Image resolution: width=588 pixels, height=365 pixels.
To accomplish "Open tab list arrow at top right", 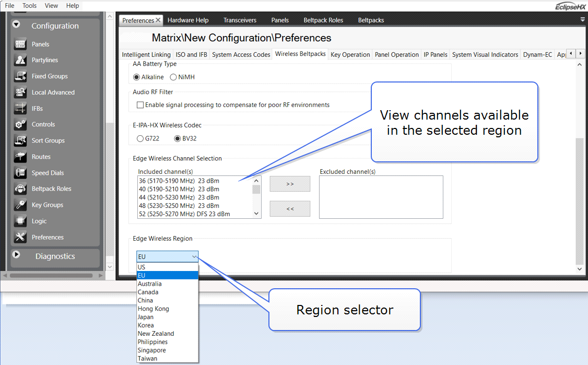I will point(582,19).
